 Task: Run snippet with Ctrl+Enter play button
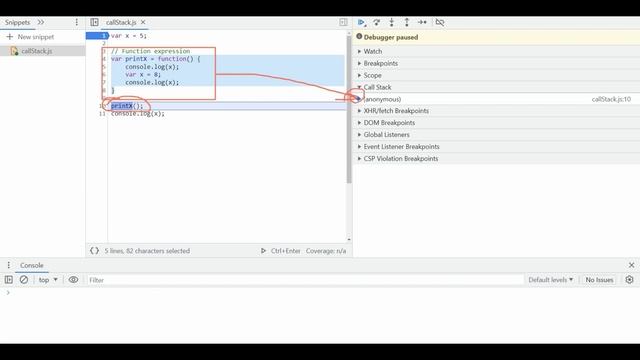pos(263,251)
